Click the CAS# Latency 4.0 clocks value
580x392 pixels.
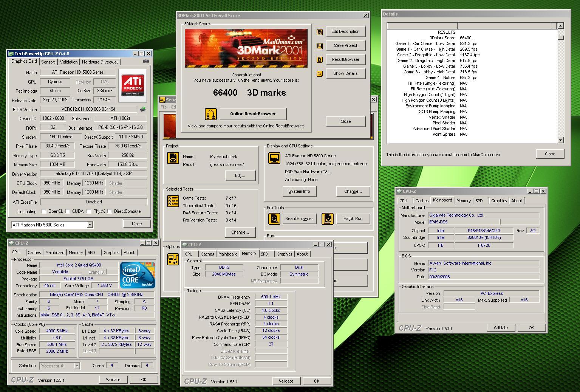pyautogui.click(x=271, y=310)
